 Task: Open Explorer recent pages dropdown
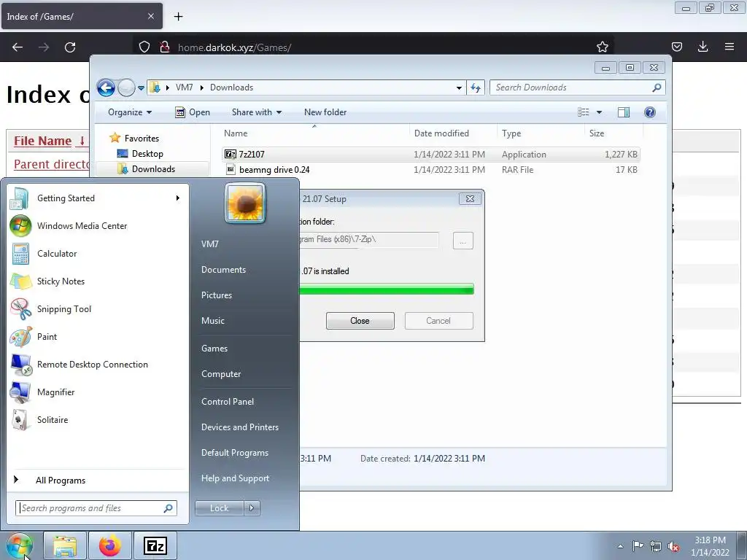(x=141, y=88)
